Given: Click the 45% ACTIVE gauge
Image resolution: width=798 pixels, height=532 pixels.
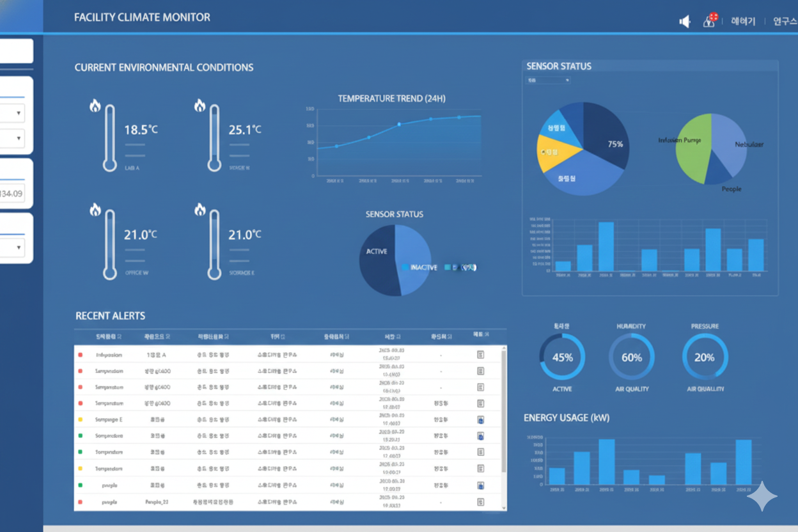Looking at the screenshot, I should [562, 357].
